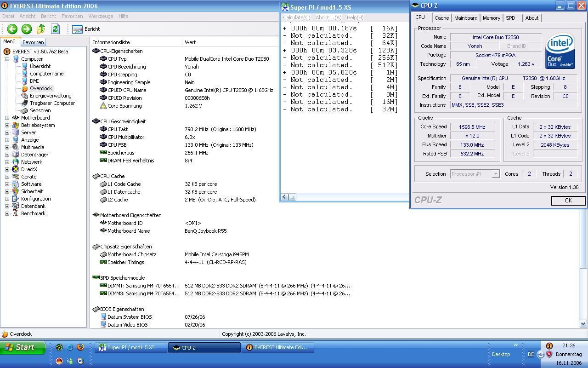Open the Datei menu in EVEREST
Viewport: 588px width, 368px height.
click(x=8, y=16)
